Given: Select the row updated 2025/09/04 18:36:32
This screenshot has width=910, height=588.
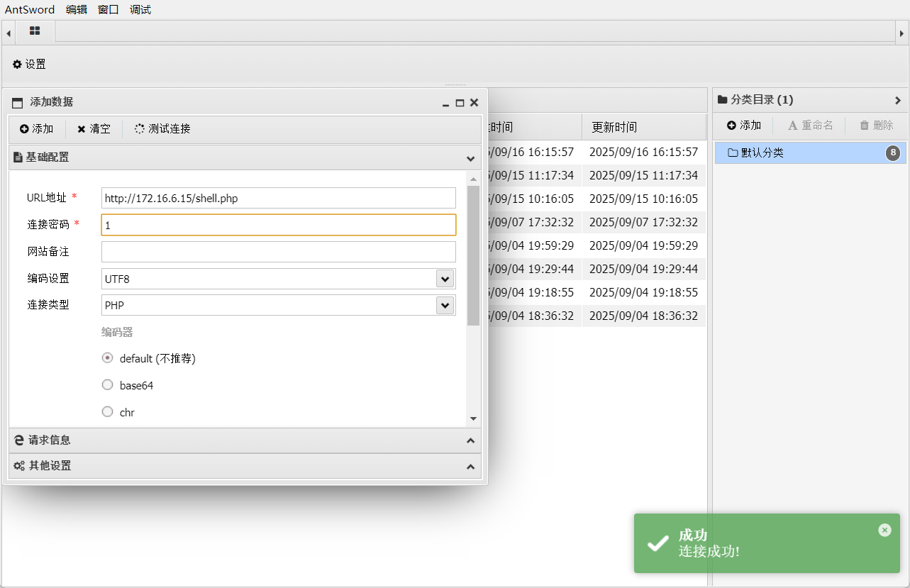Looking at the screenshot, I should point(596,316).
